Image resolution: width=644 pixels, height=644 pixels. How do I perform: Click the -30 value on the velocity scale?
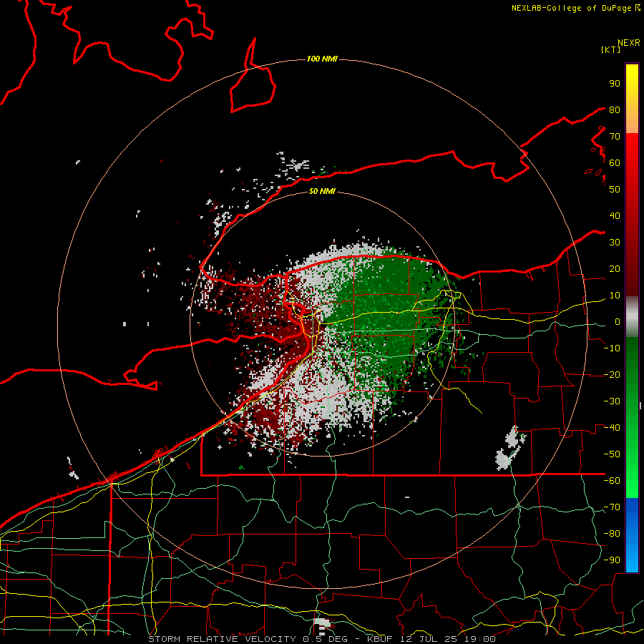[x=612, y=401]
